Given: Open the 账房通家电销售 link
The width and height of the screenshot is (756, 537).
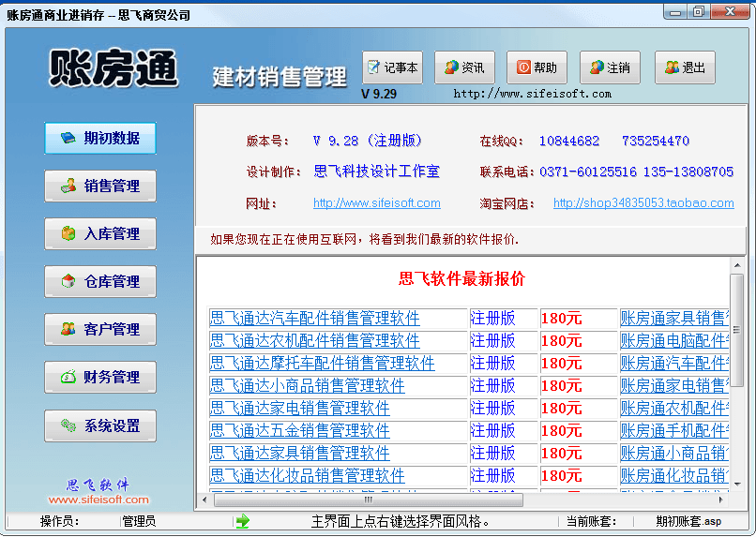Looking at the screenshot, I should coord(674,386).
